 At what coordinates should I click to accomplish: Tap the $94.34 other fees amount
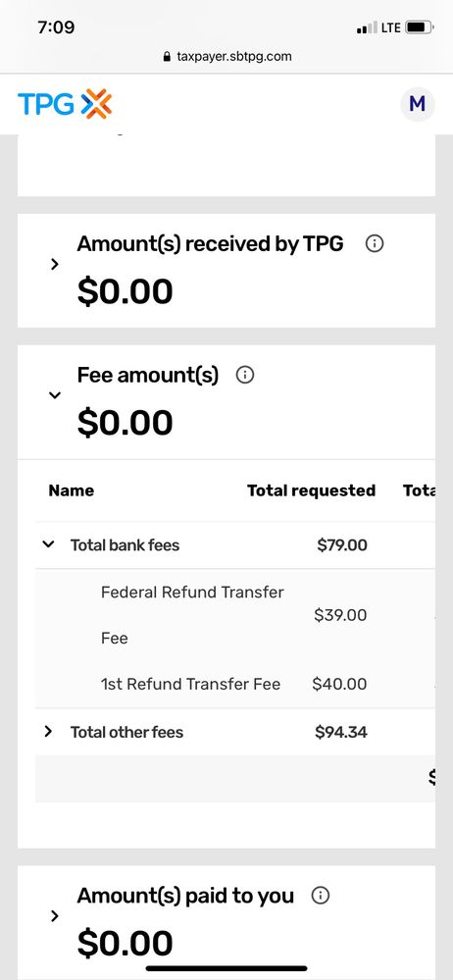341,732
